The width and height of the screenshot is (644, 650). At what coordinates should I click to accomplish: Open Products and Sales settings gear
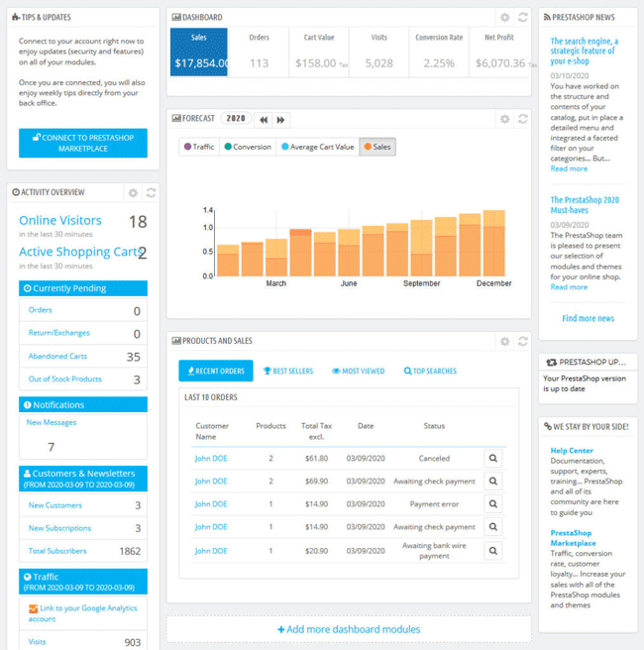coord(504,342)
